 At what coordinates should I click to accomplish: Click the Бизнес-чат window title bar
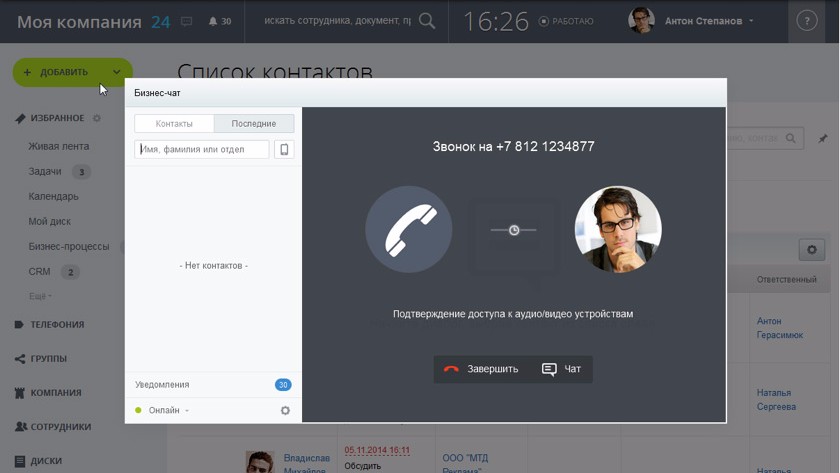pos(425,93)
